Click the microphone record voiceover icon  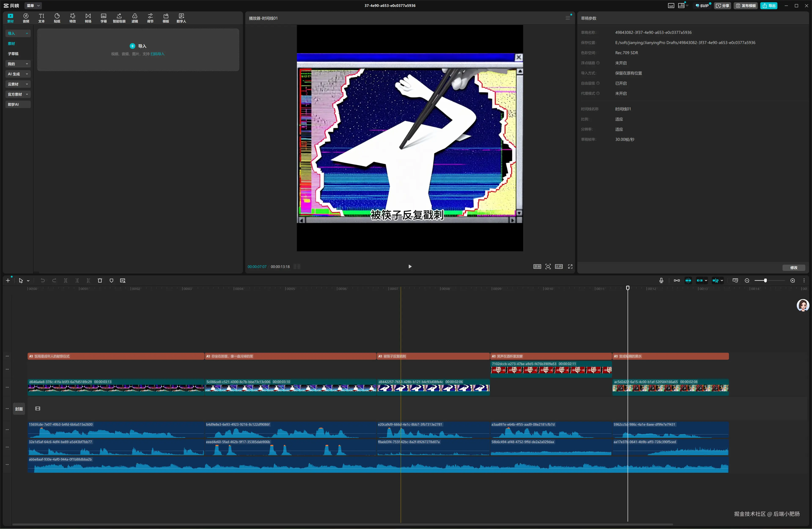point(661,280)
